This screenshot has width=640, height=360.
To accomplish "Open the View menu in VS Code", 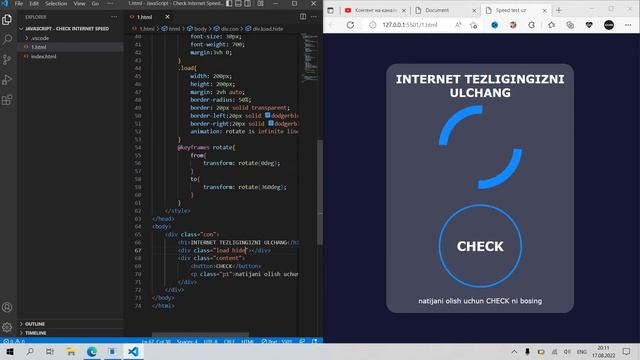I will tap(79, 4).
